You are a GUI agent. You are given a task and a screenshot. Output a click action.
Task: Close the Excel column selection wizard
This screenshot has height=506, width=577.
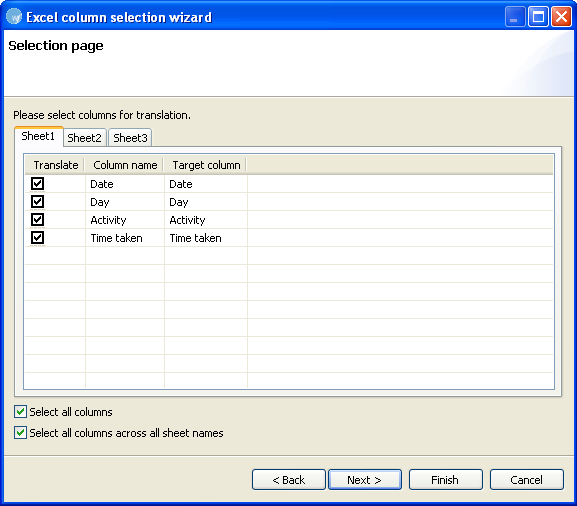click(x=562, y=17)
